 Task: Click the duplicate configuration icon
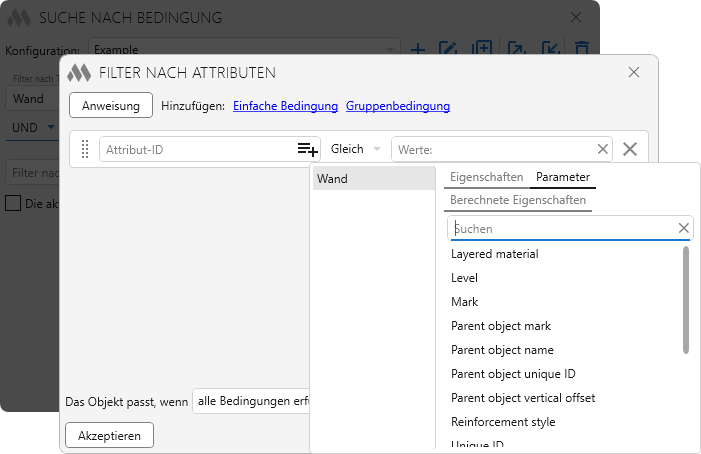482,49
